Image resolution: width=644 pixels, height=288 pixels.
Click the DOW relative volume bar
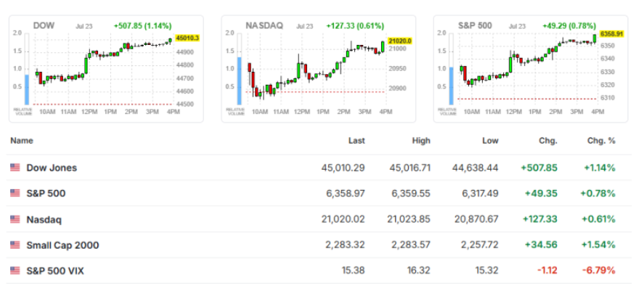27,69
